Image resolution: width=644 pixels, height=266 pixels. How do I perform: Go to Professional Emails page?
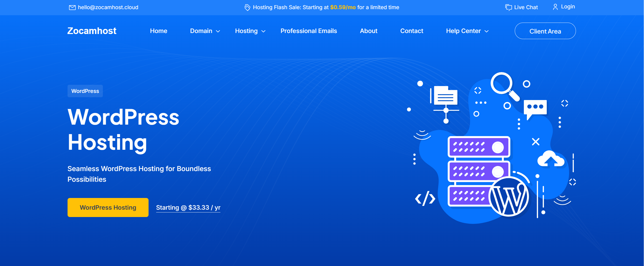(x=309, y=31)
